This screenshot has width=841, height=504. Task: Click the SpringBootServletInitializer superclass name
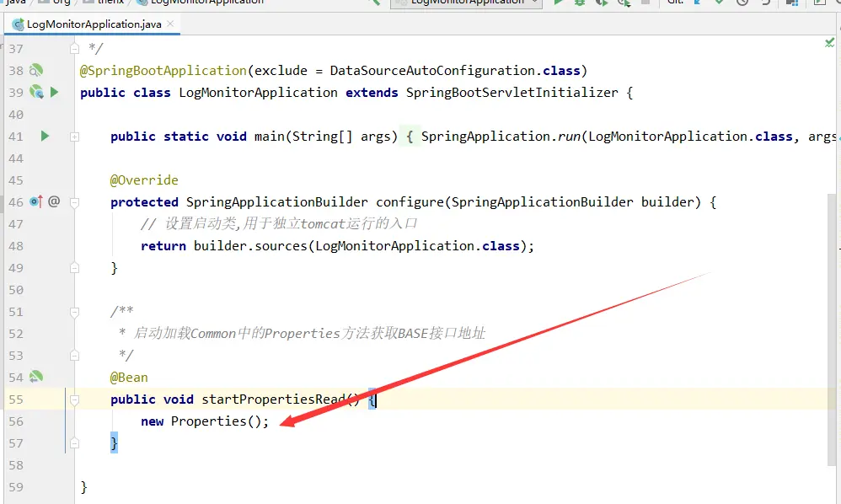click(512, 93)
